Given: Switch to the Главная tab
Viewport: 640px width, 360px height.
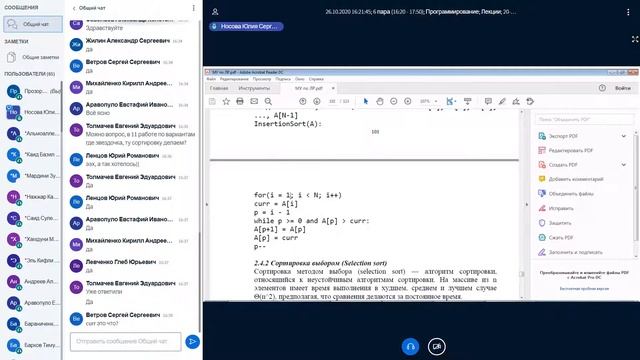Looking at the screenshot, I should tap(219, 88).
